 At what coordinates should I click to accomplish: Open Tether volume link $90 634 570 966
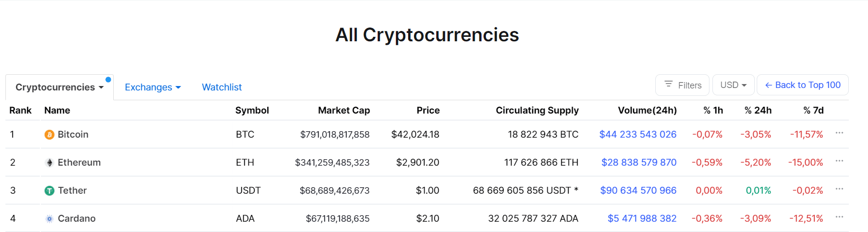pos(638,191)
